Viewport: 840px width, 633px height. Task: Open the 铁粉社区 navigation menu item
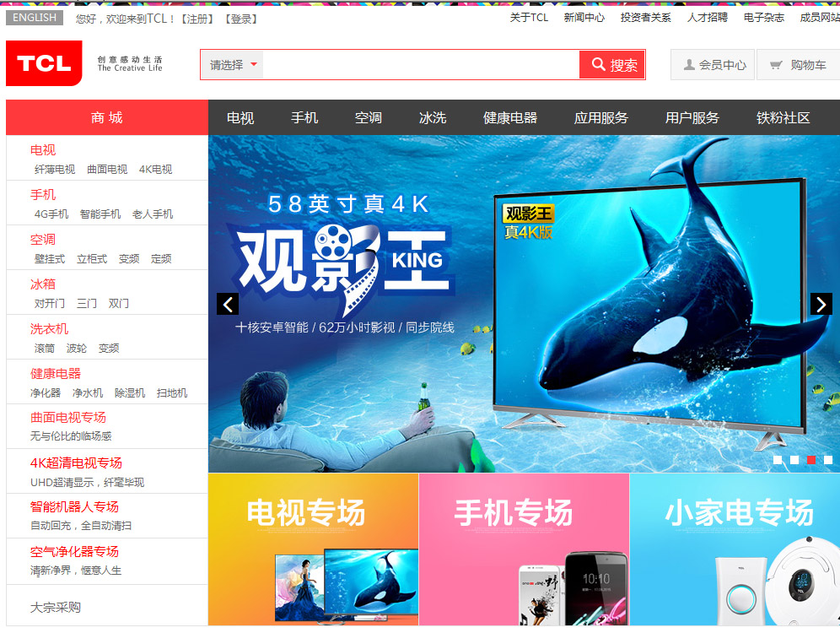point(783,118)
